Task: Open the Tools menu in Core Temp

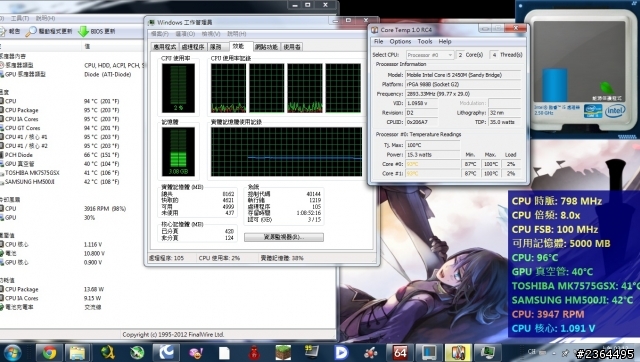Action: [424, 42]
